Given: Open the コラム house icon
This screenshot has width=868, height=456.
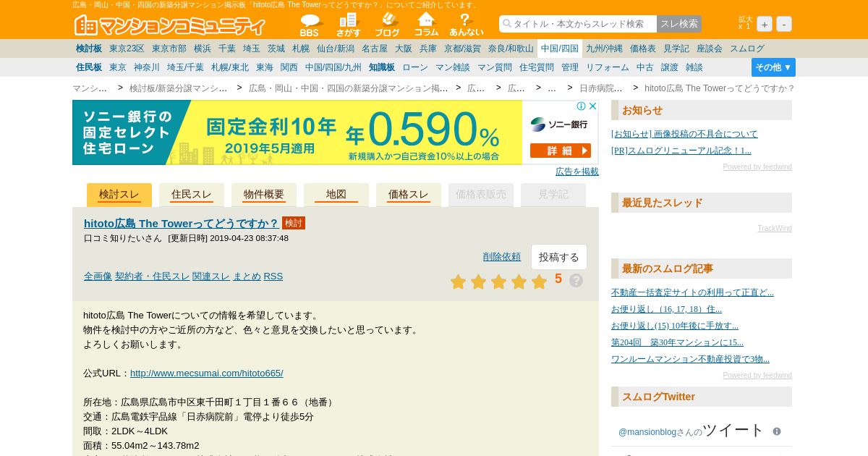Looking at the screenshot, I should [x=426, y=25].
